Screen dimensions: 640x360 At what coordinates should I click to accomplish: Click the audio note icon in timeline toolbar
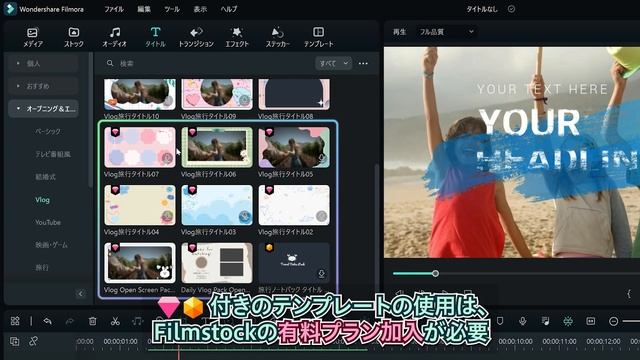(137, 321)
